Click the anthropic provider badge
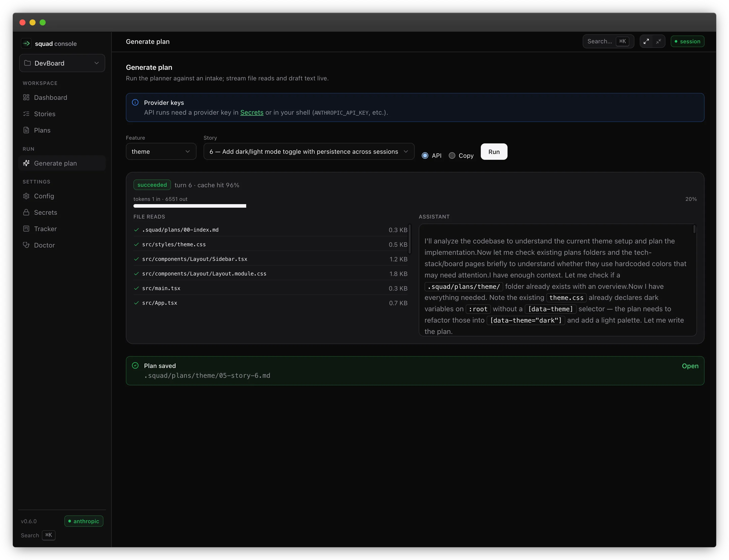 [x=84, y=521]
